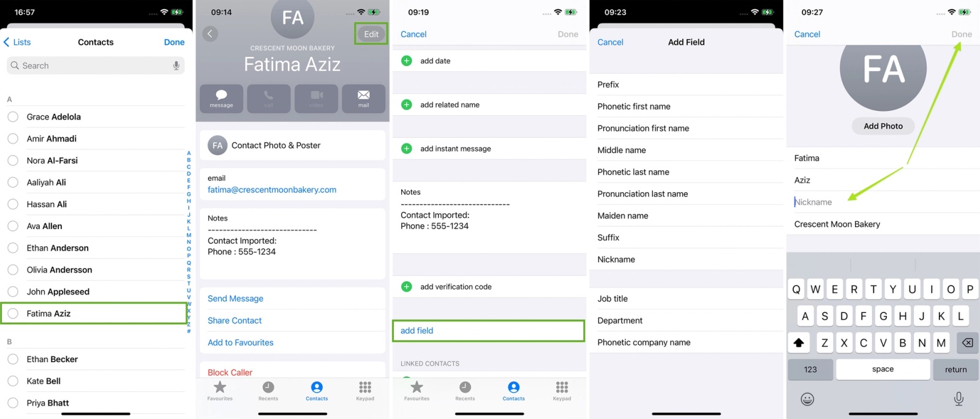Tap Send Message link
The image size is (980, 419).
(235, 298)
